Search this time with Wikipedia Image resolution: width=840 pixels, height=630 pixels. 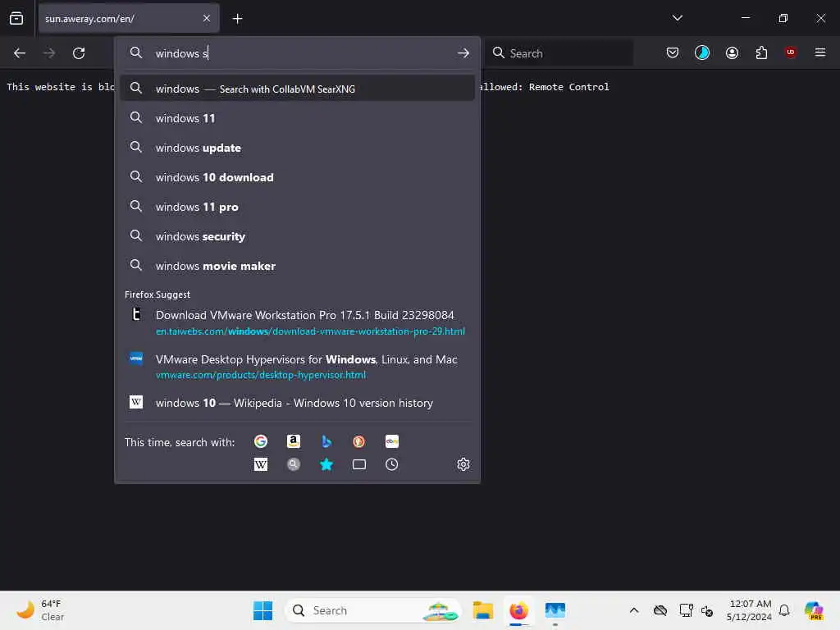pyautogui.click(x=261, y=464)
